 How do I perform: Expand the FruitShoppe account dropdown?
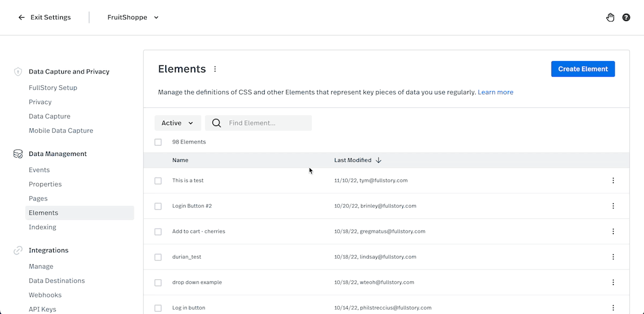pyautogui.click(x=133, y=18)
